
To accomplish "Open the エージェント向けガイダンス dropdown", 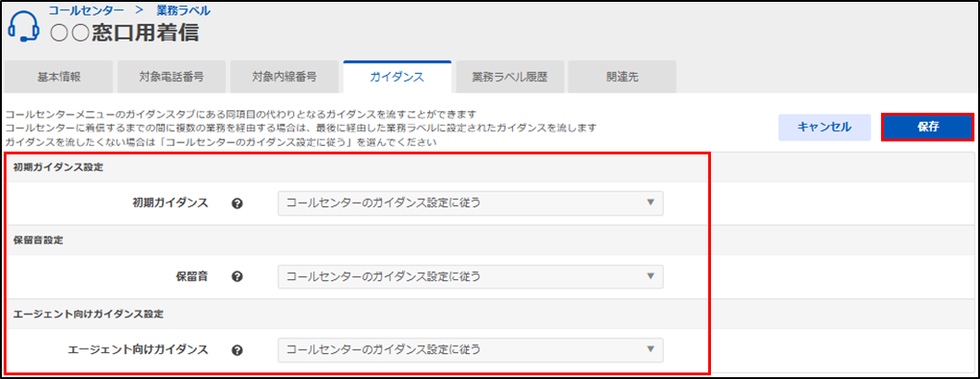I will [x=470, y=350].
